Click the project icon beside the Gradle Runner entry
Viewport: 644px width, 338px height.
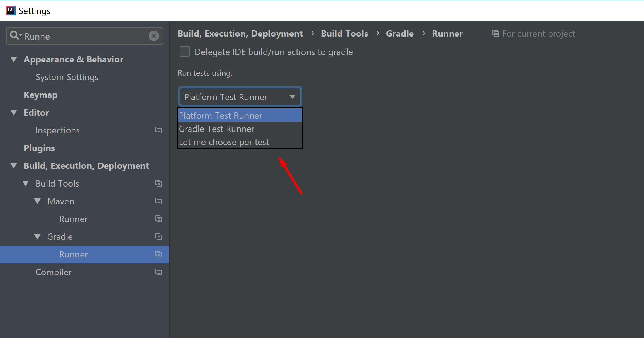point(159,254)
